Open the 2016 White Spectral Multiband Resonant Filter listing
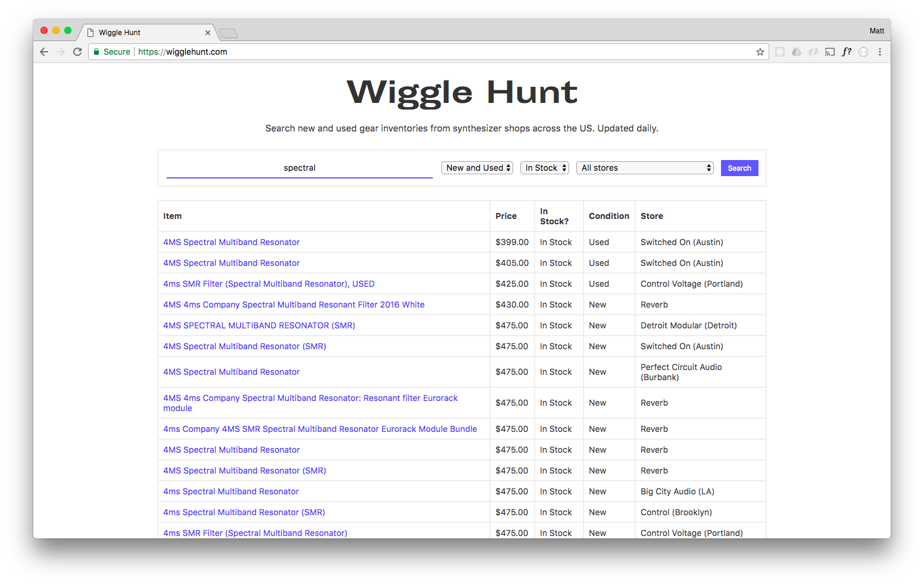This screenshot has height=586, width=924. click(x=294, y=304)
